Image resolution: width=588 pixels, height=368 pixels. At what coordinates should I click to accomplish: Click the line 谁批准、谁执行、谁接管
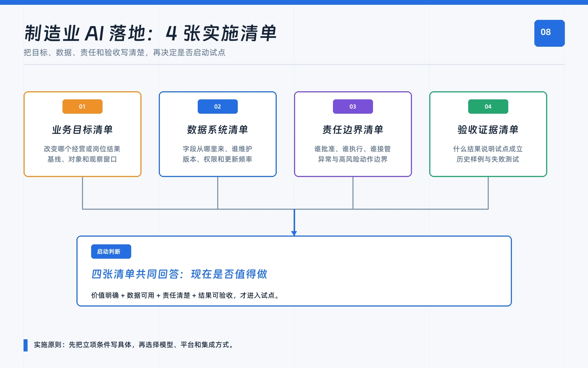pos(353,149)
